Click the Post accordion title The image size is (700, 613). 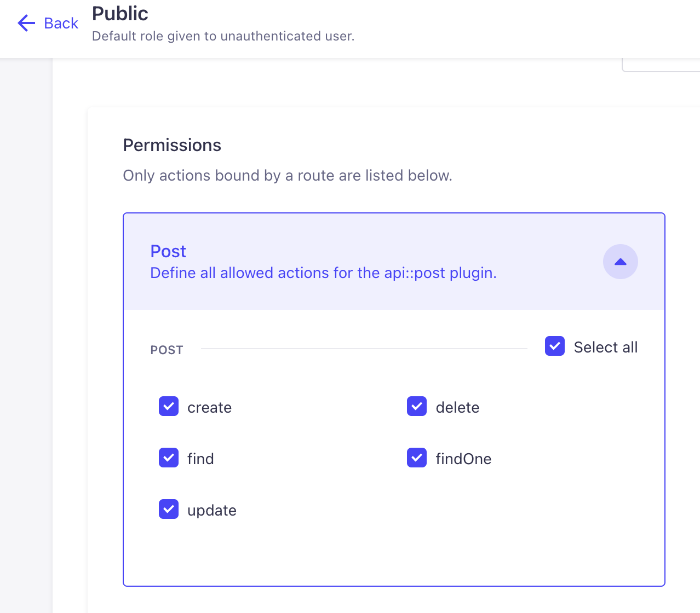pos(168,251)
